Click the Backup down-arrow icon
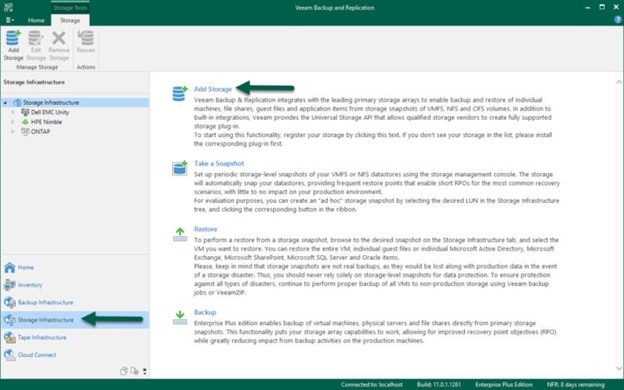This screenshot has height=390, width=624. tap(180, 318)
